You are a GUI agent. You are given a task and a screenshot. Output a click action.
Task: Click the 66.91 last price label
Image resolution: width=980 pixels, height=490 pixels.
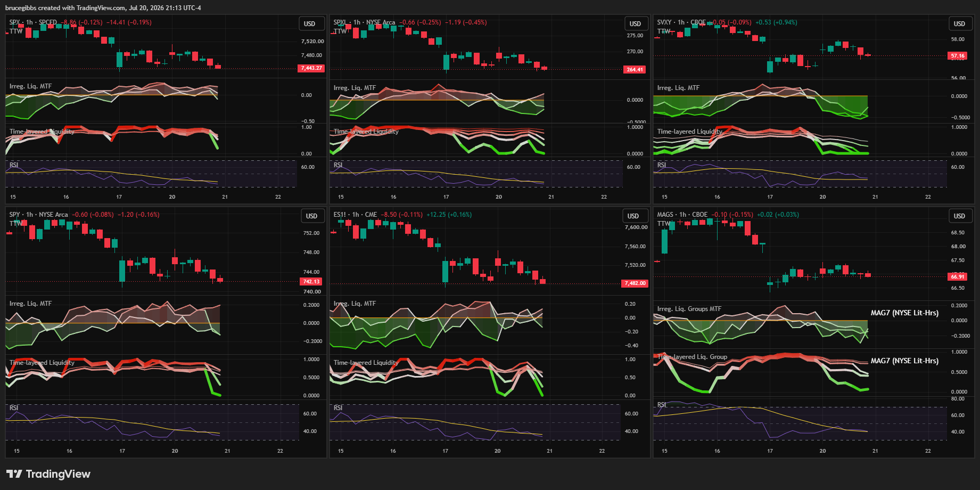click(958, 277)
